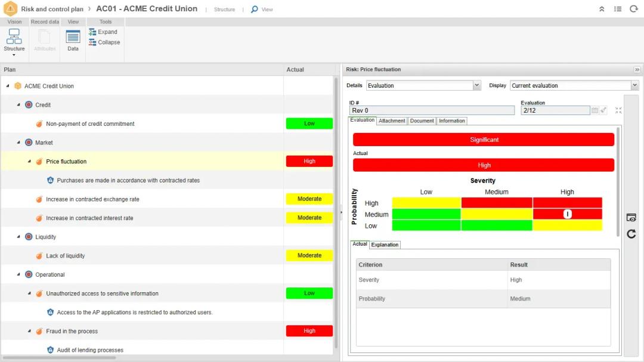Screen dimensions: 644x362
Task: Open the Display dropdown showing Current evaluation
Action: point(574,86)
